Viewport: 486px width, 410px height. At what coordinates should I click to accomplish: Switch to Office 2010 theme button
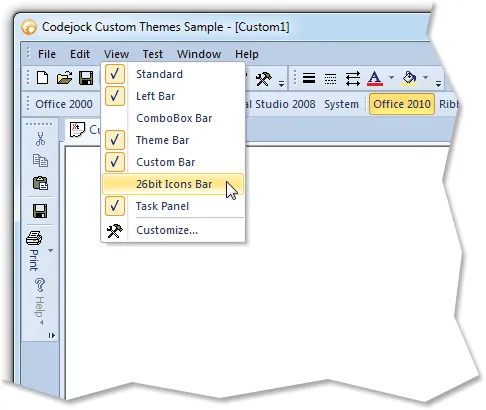point(402,104)
